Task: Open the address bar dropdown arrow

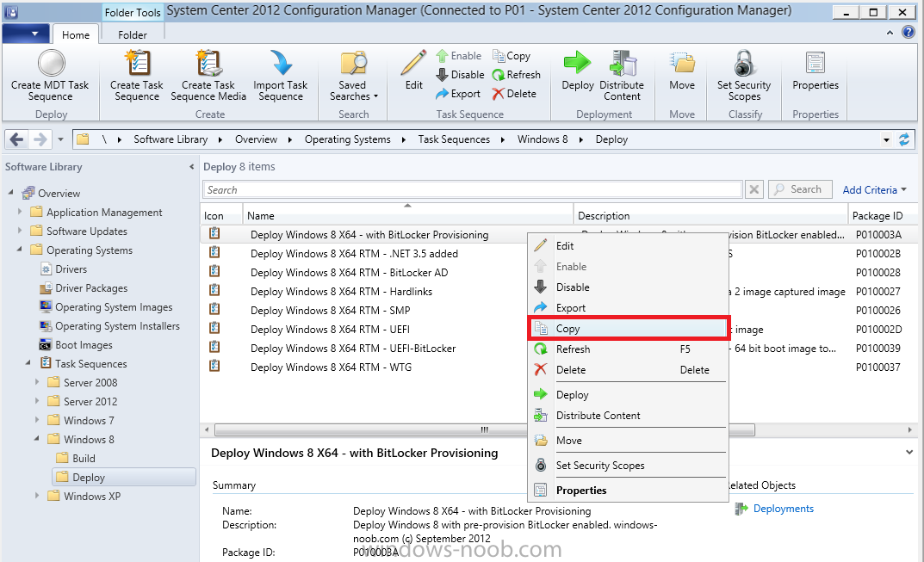Action: [886, 140]
